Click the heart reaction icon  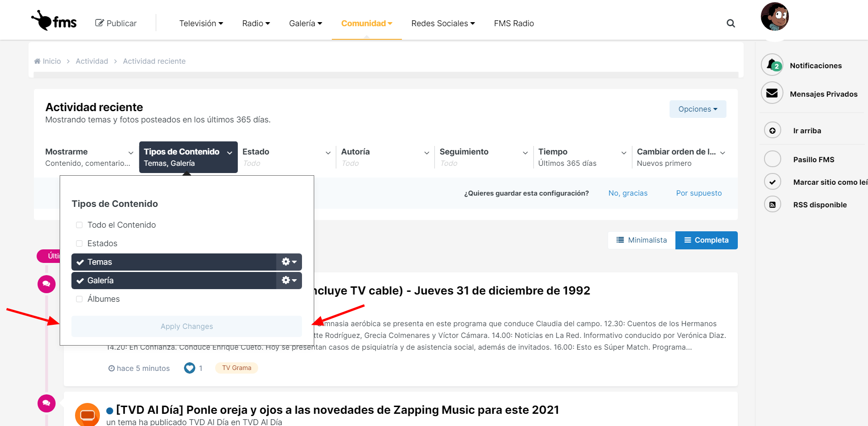coord(189,368)
